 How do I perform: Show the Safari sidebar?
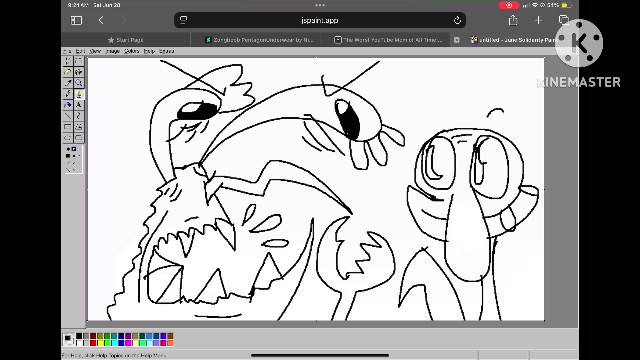76,20
